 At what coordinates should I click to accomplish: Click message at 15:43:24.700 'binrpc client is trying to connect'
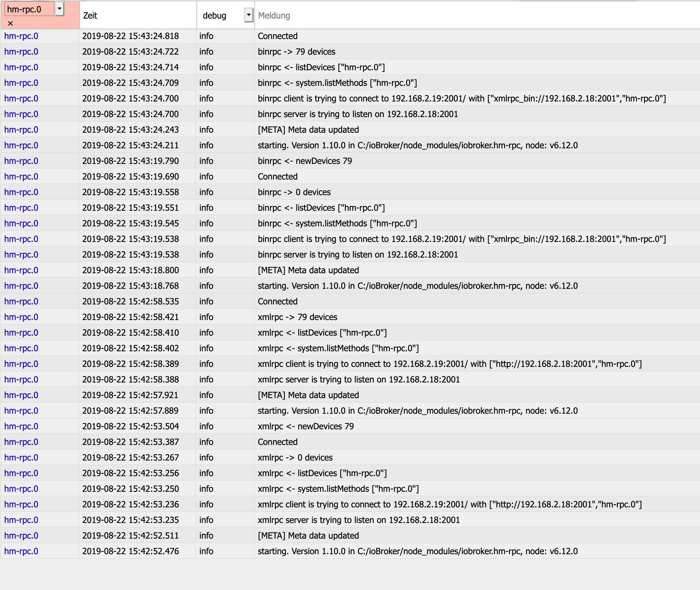click(x=462, y=99)
